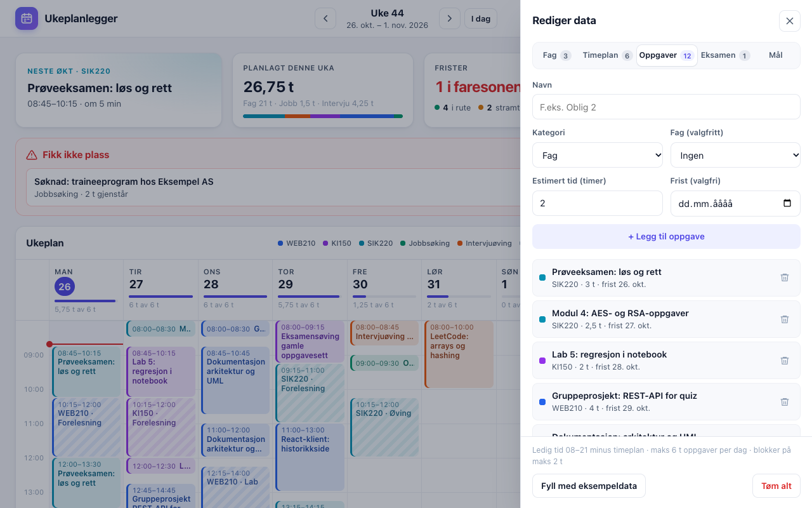Delete task Lab 5: regresjon i notebook
Image resolution: width=812 pixels, height=508 pixels.
(x=785, y=360)
